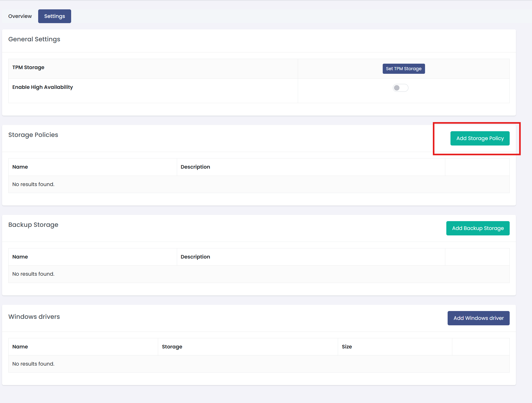Click the General Settings section heading
The width and height of the screenshot is (532, 403).
pyautogui.click(x=34, y=39)
